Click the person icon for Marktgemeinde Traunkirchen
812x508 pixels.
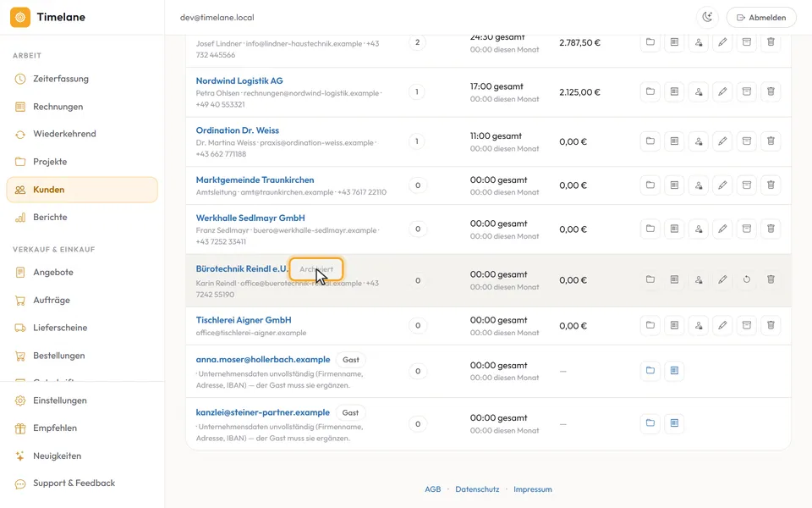pyautogui.click(x=699, y=185)
